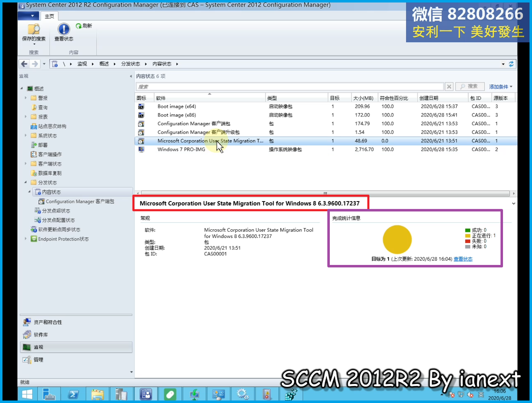Collapse the 分发状态 tree node
This screenshot has width=532, height=403.
[x=26, y=182]
